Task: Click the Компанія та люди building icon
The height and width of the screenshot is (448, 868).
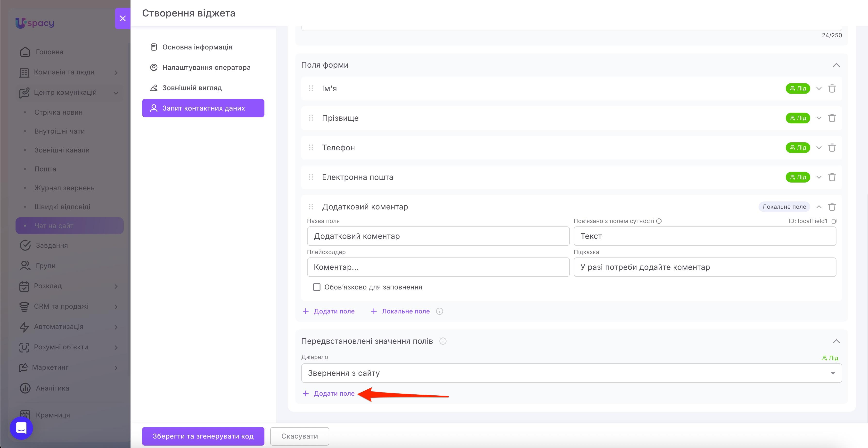Action: click(24, 72)
